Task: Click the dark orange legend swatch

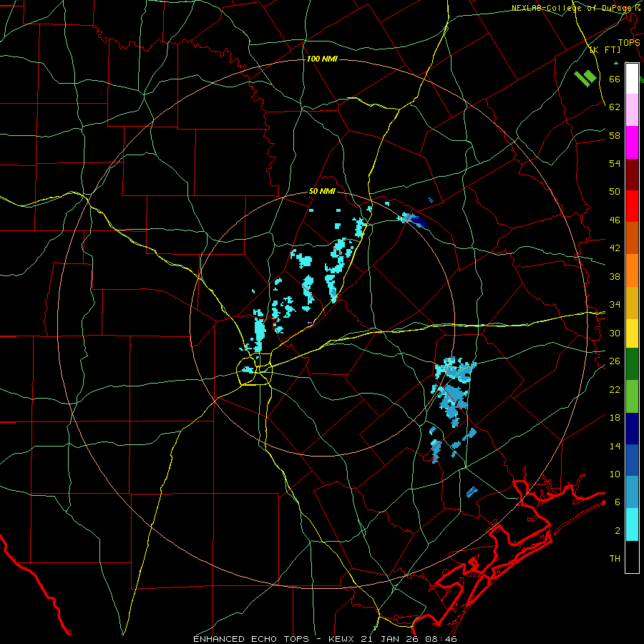Action: point(632,238)
